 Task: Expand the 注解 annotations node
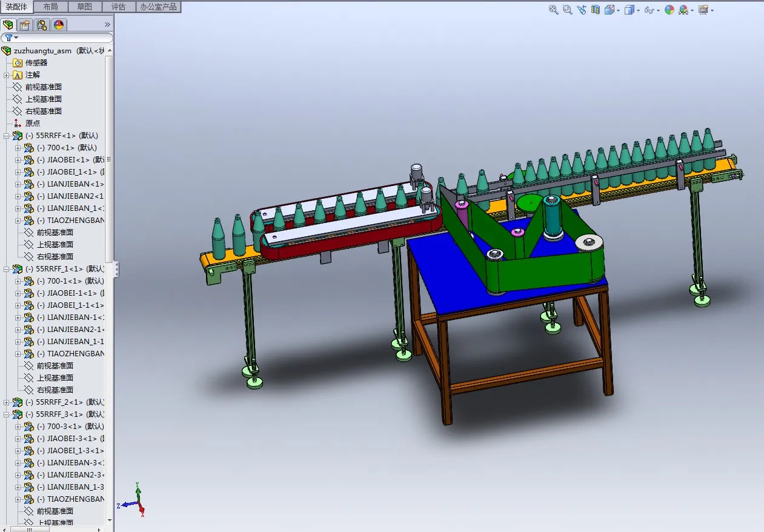(x=7, y=75)
